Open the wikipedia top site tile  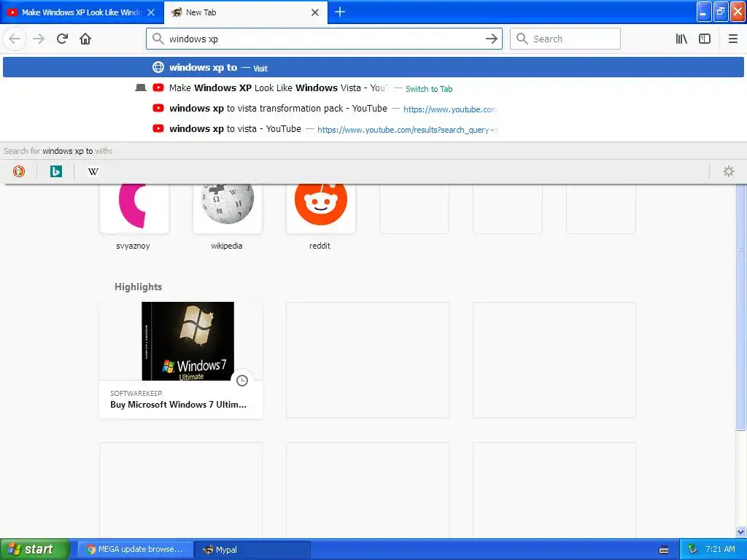pos(228,209)
